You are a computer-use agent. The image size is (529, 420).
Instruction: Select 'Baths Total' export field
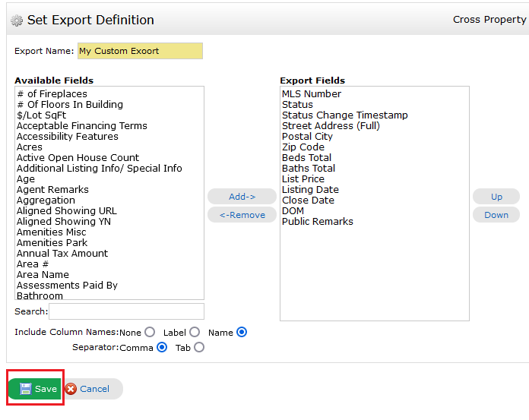[x=375, y=168]
